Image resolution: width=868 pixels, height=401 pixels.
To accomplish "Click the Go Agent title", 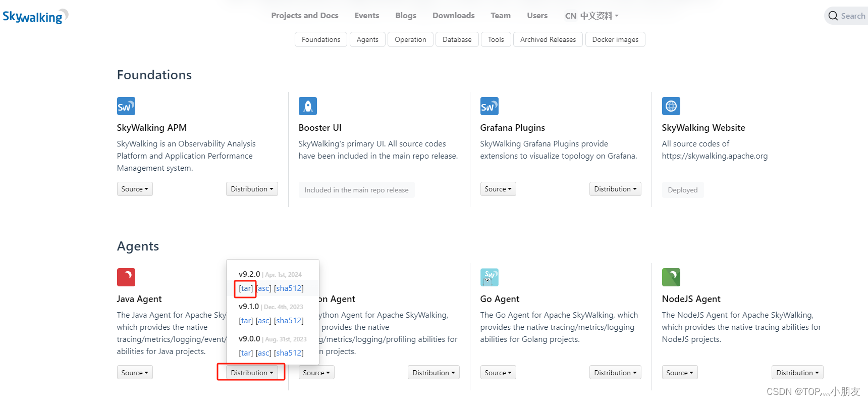I will tap(500, 299).
